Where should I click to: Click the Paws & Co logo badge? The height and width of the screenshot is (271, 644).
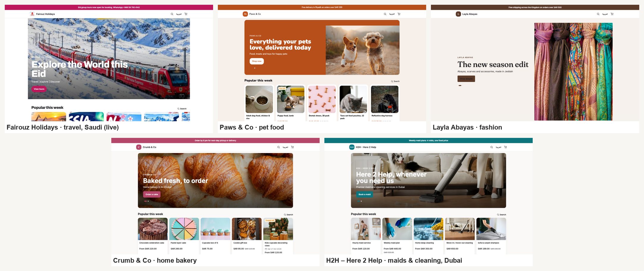click(x=245, y=14)
